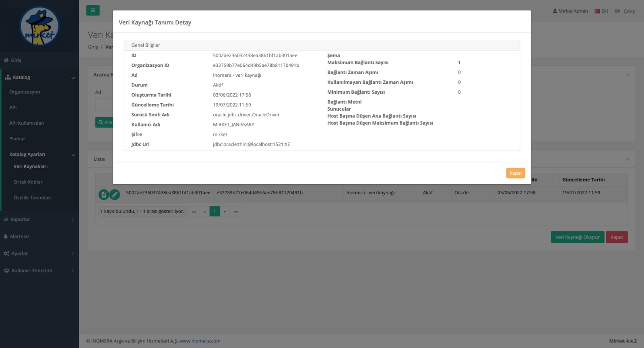Go to previous page of list
Screen dimensions: 644x348
[x=204, y=212]
